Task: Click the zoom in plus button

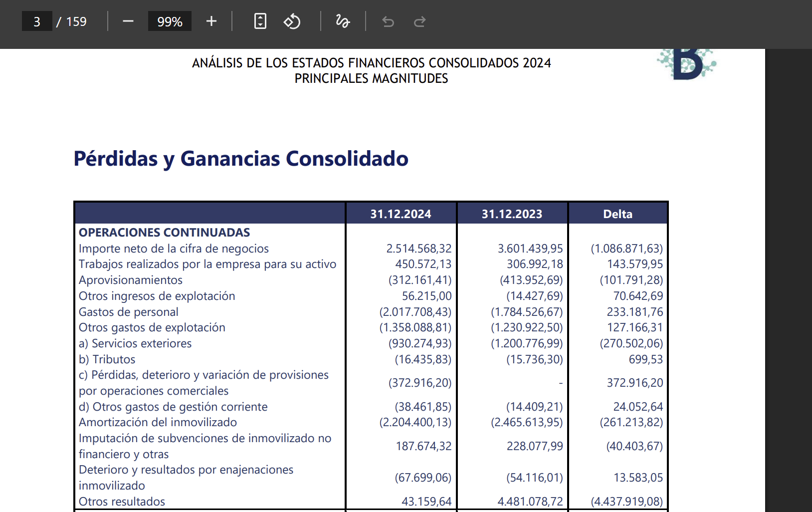Action: point(211,21)
